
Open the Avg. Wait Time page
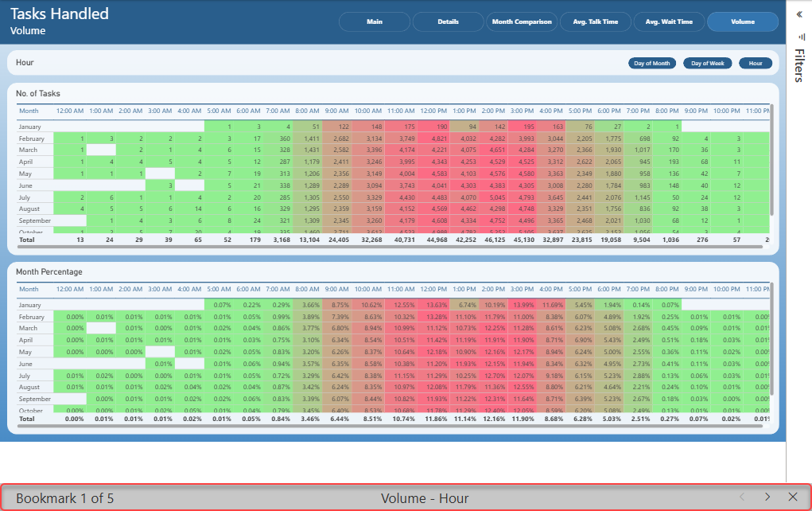tap(669, 21)
